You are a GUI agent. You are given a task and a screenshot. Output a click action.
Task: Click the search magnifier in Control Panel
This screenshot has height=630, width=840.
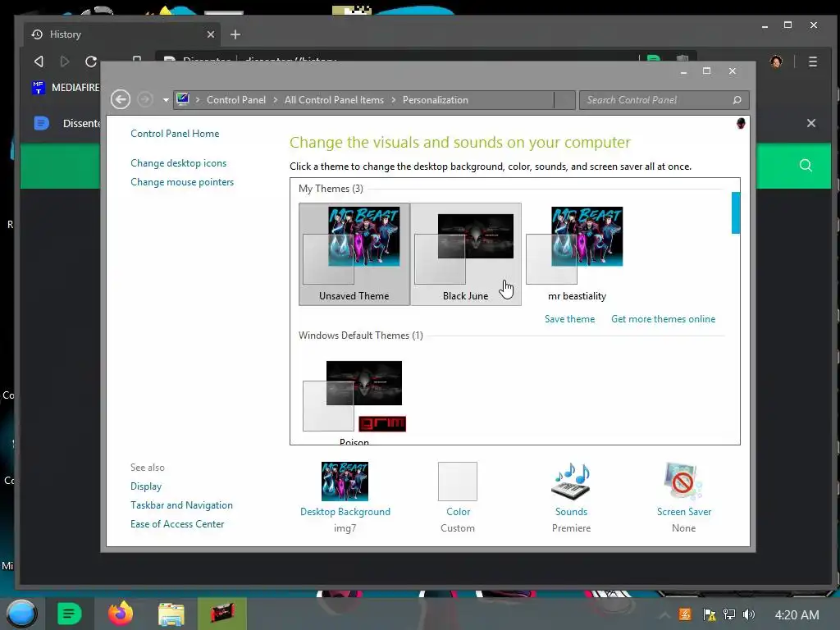pyautogui.click(x=737, y=100)
